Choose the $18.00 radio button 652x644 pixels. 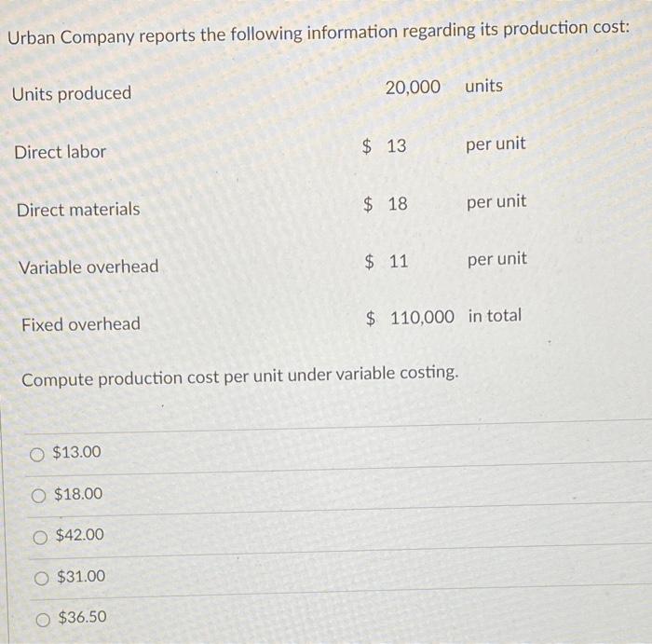[39, 496]
